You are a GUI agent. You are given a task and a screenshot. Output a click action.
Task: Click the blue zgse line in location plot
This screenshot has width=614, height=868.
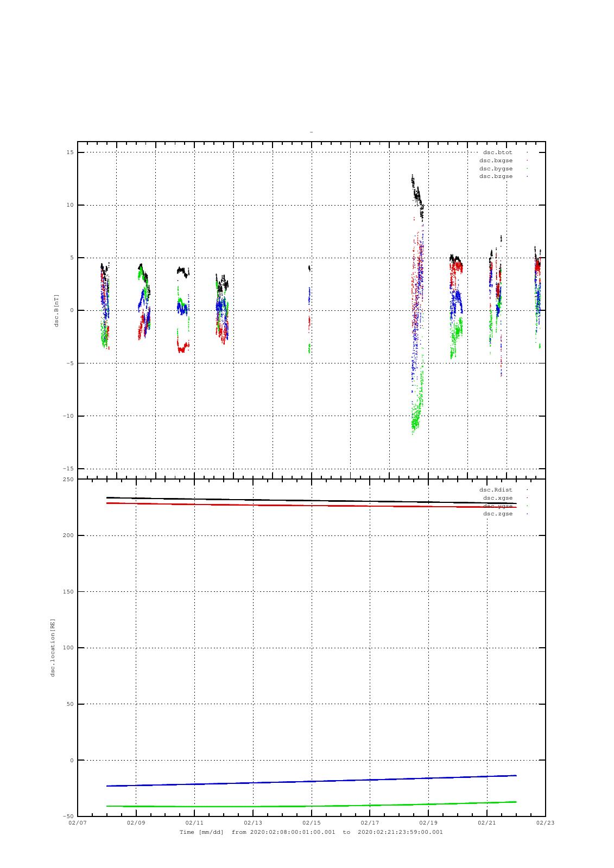311,781
